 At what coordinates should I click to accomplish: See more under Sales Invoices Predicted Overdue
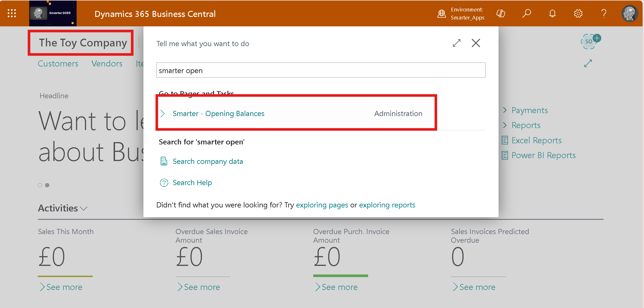474,287
